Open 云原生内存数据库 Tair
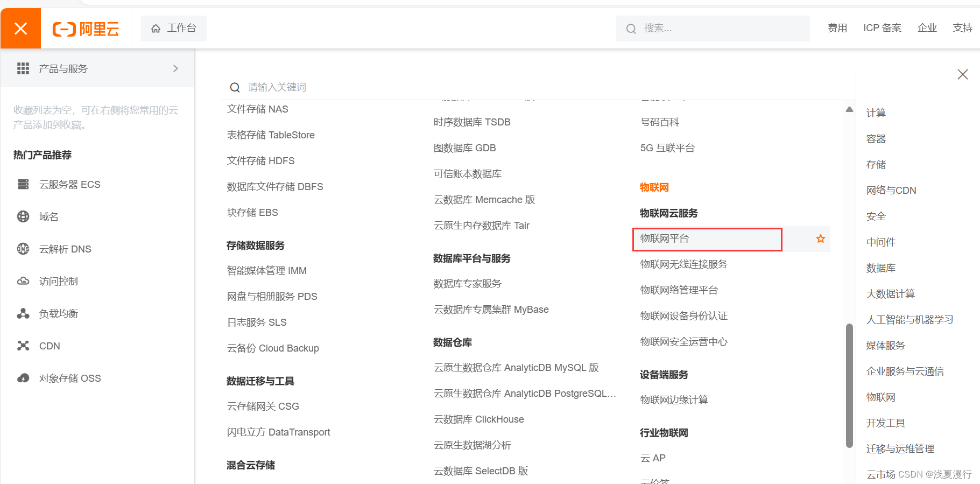 point(482,225)
